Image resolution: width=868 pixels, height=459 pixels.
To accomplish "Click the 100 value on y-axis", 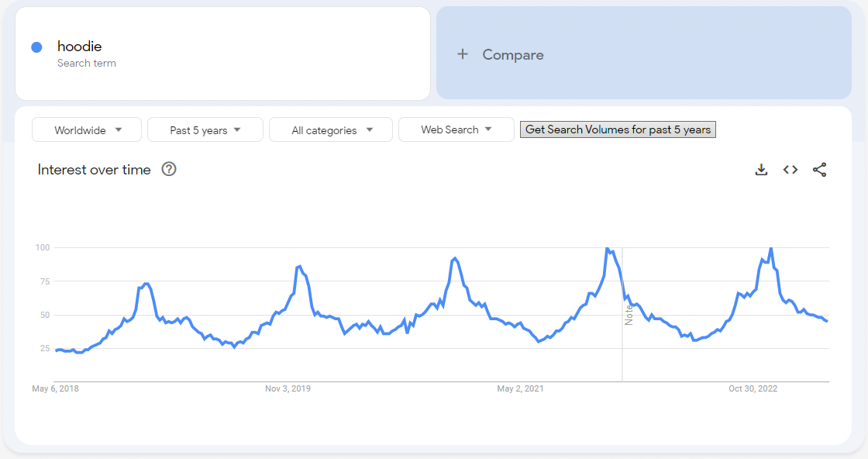I will [43, 247].
